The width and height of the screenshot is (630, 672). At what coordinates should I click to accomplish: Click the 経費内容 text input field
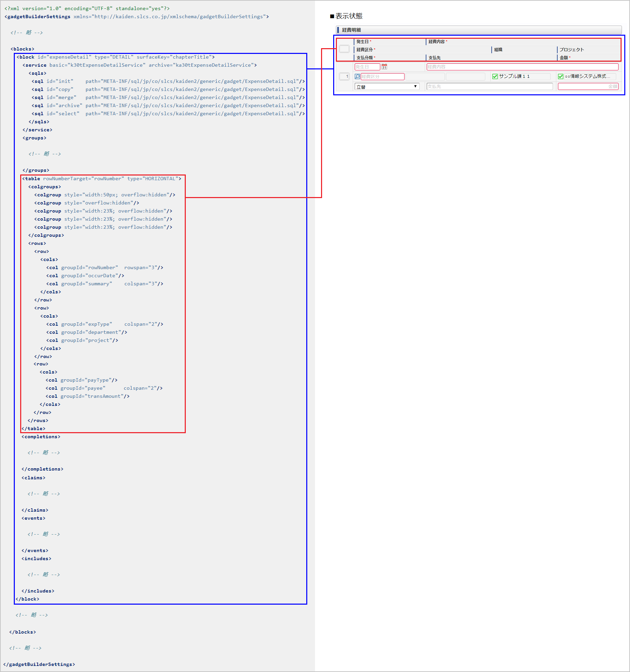click(x=522, y=67)
